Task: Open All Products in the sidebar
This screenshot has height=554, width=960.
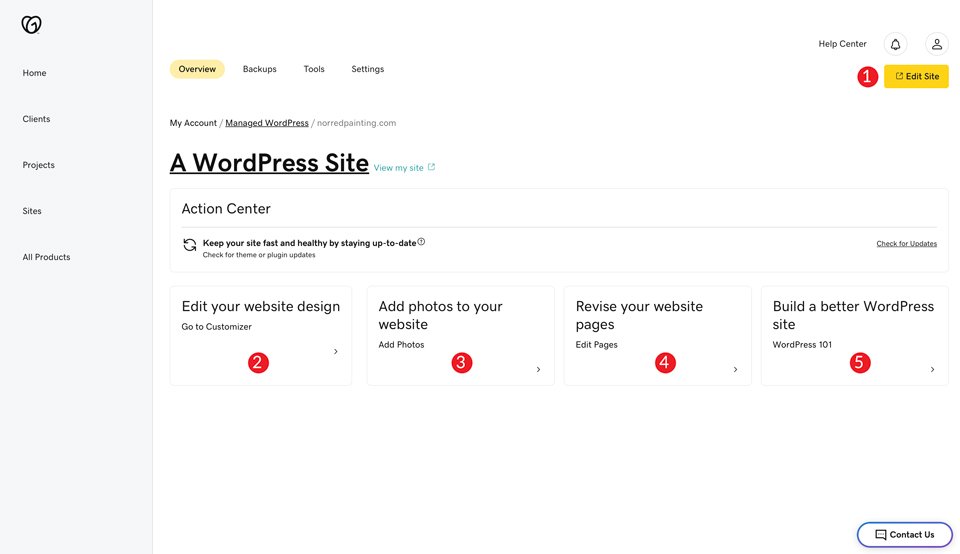Action: point(47,257)
